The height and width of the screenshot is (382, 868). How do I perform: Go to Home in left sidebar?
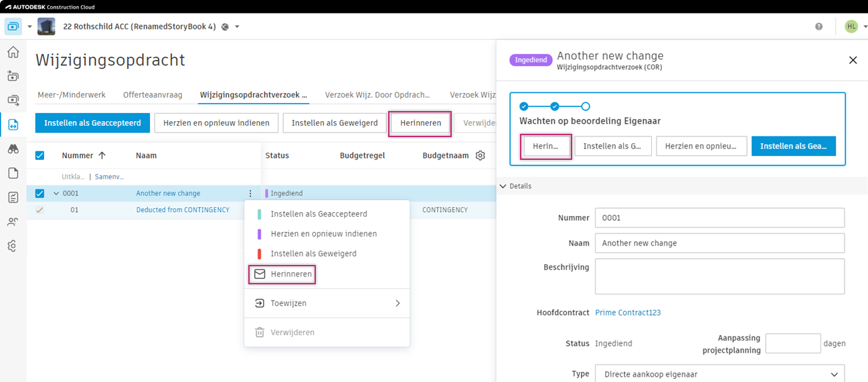pyautogui.click(x=13, y=52)
